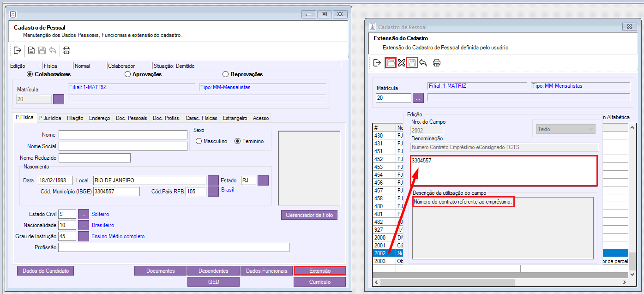Viewport: 644px width, 294px height.
Task: Click the Nome Social input field
Action: click(x=123, y=146)
